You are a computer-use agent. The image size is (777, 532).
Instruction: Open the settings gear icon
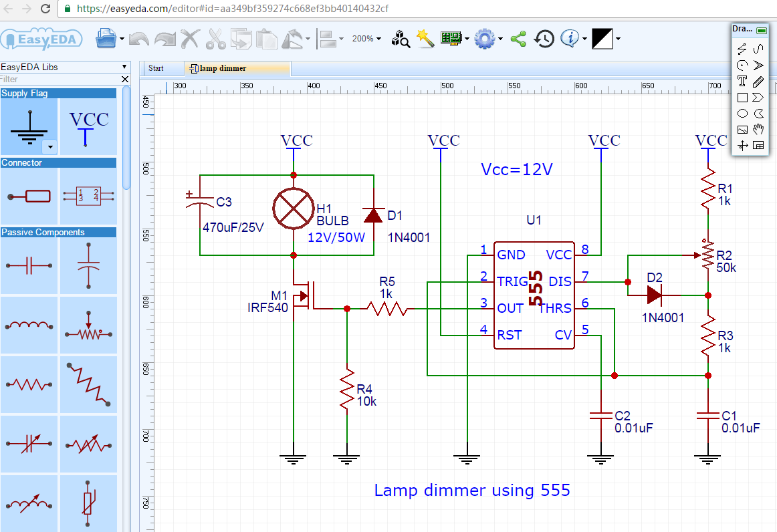point(485,39)
